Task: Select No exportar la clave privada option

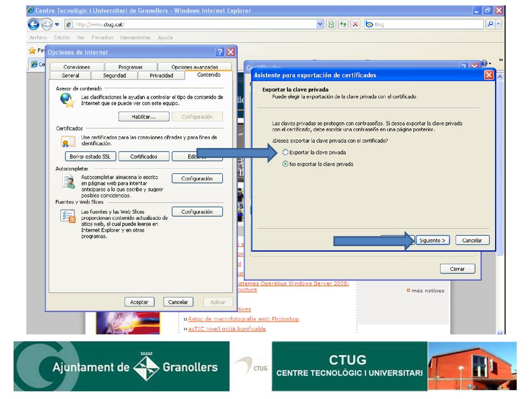Action: [318, 164]
